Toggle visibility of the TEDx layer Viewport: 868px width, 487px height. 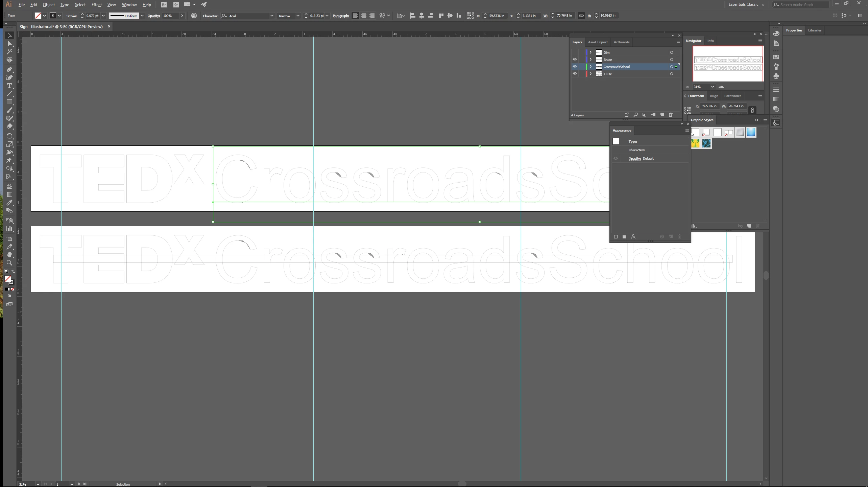coord(575,74)
